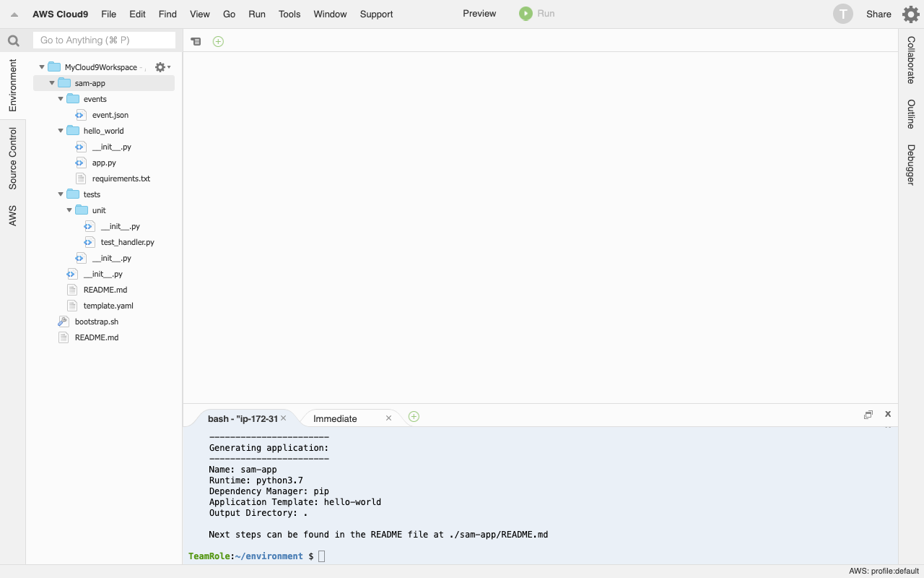Click the requirements.txt file icon
Image resolution: width=924 pixels, height=578 pixels.
coord(81,178)
